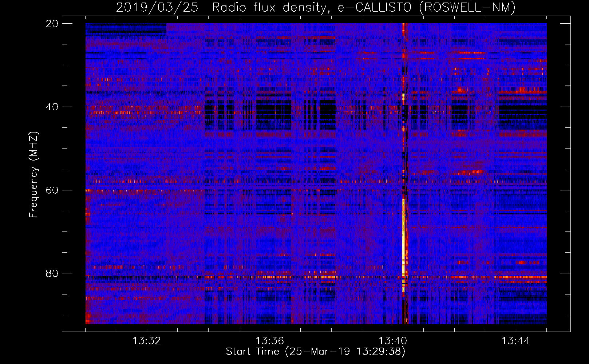The height and width of the screenshot is (364, 589).
Task: Click the 13:32 time tick label
Action: pyautogui.click(x=147, y=341)
